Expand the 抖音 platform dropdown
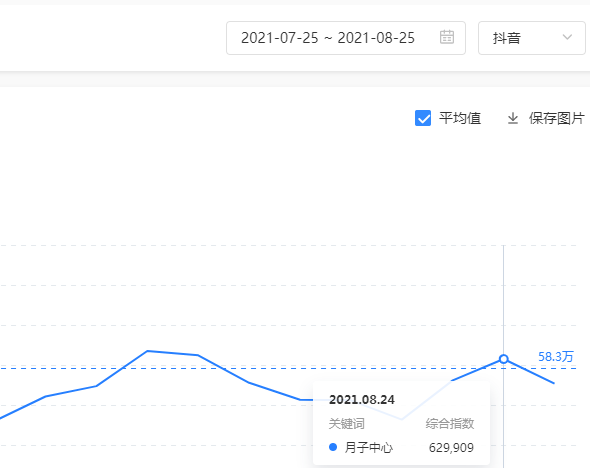590x468 pixels. coord(531,38)
